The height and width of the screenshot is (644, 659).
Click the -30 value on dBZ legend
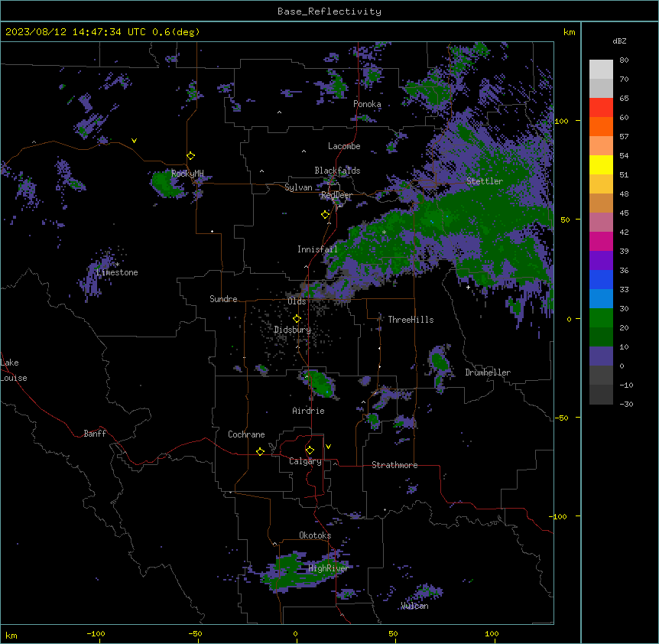click(x=626, y=405)
